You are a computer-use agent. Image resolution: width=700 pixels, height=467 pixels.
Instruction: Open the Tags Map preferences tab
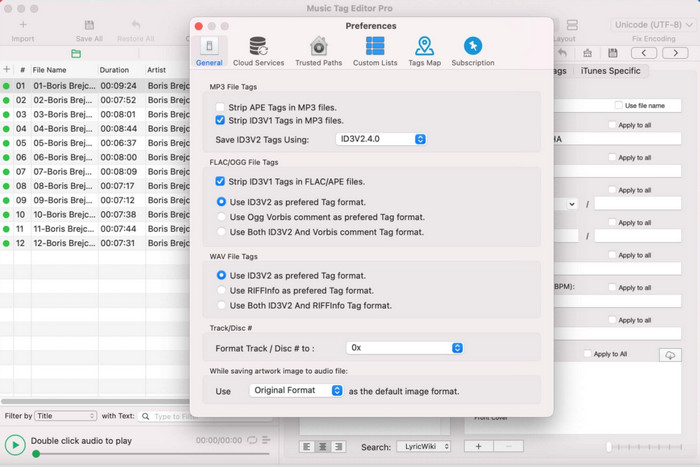coord(424,52)
